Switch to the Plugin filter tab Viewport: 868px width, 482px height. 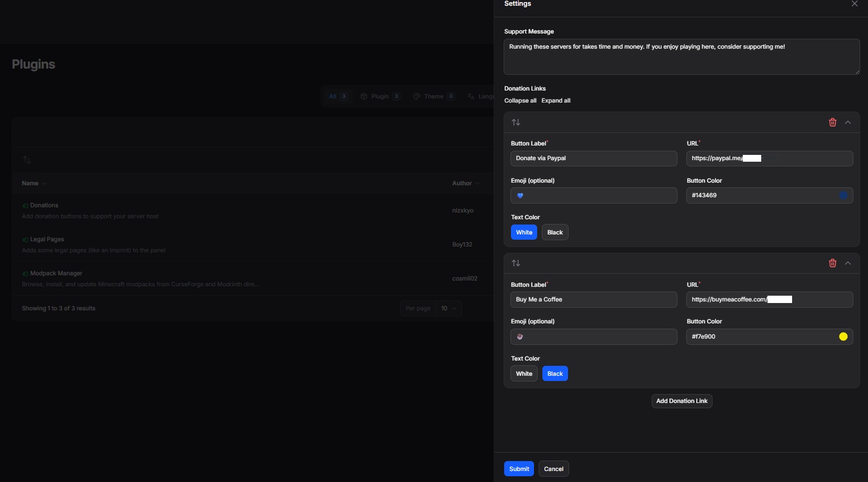[380, 96]
